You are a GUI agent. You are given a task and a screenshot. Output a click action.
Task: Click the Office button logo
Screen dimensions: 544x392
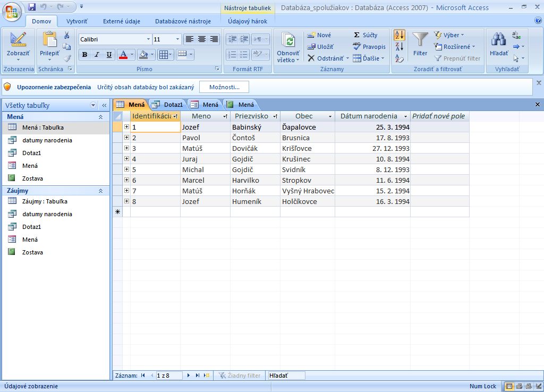pos(12,12)
